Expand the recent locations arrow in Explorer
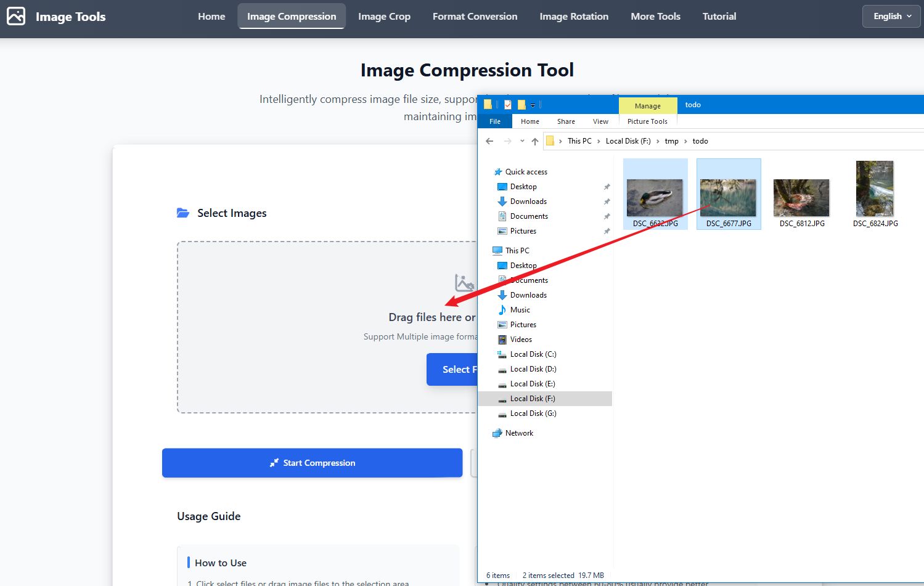This screenshot has height=586, width=924. point(522,141)
